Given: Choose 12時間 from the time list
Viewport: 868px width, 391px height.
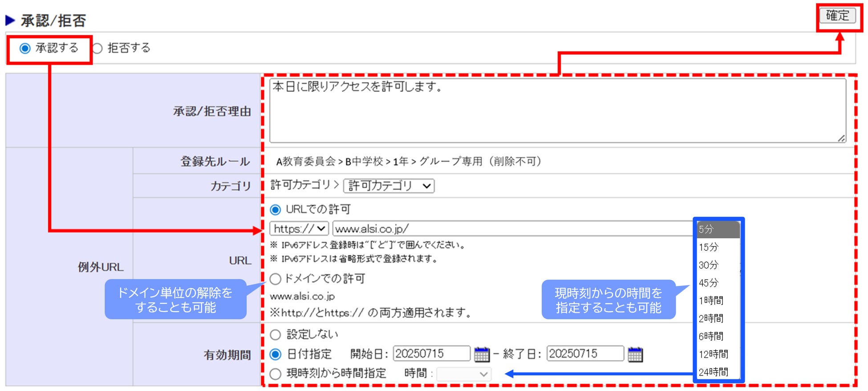Looking at the screenshot, I should [x=718, y=354].
